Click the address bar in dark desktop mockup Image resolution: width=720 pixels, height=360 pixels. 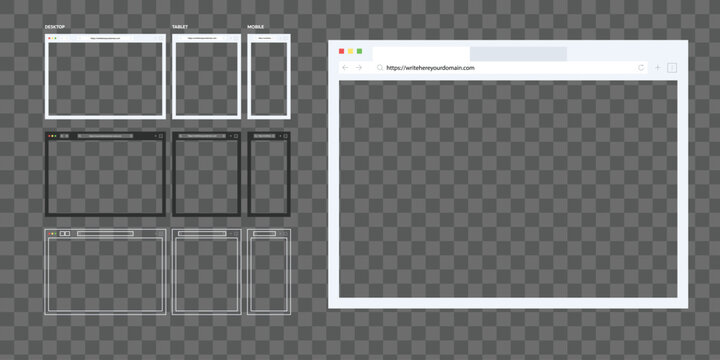click(105, 136)
